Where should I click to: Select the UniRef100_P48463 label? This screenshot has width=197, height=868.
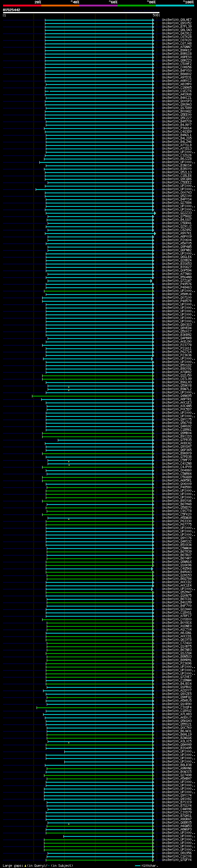pos(176,287)
